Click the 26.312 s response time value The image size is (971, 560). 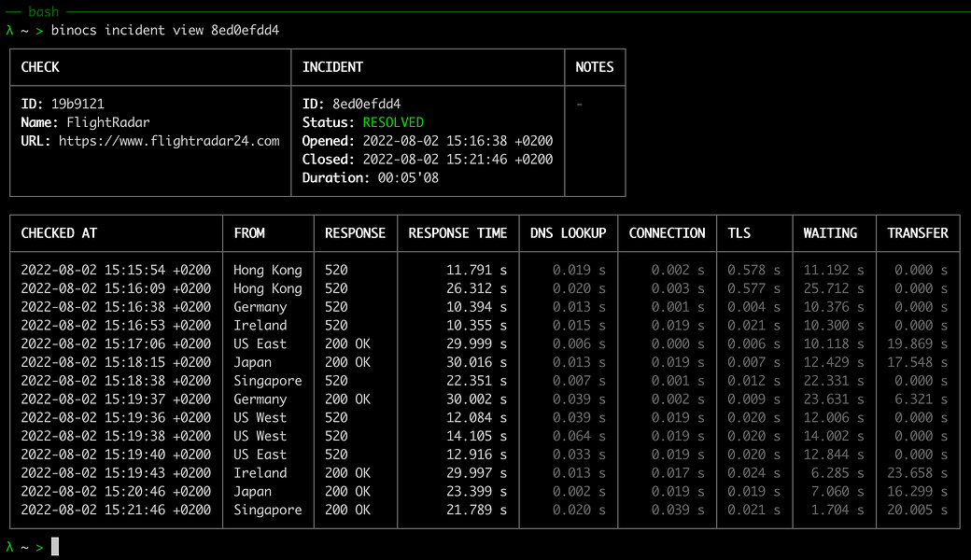tap(476, 288)
